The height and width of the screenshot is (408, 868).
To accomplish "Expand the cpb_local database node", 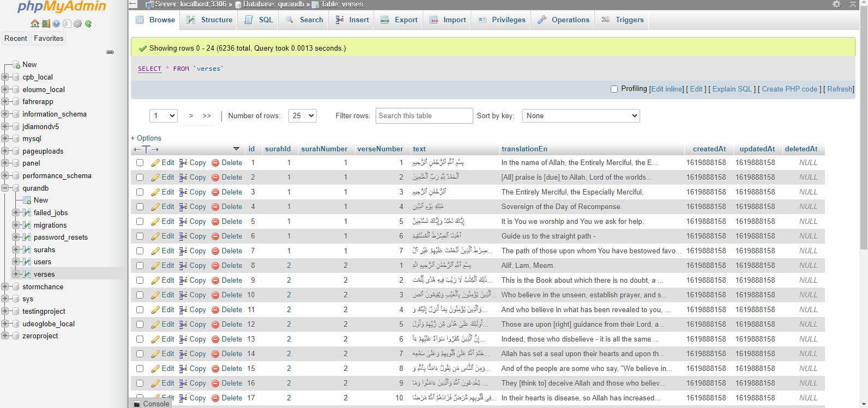I will (x=5, y=77).
